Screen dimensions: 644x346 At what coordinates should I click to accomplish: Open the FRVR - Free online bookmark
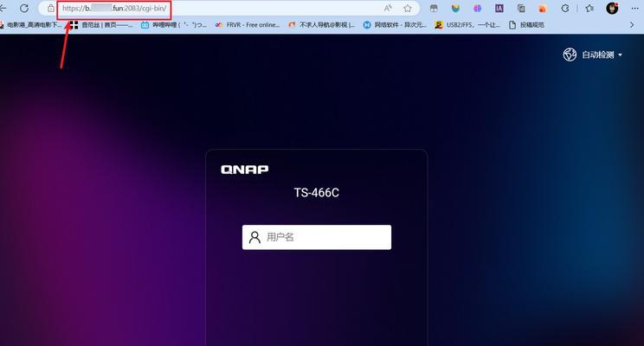(x=248, y=25)
